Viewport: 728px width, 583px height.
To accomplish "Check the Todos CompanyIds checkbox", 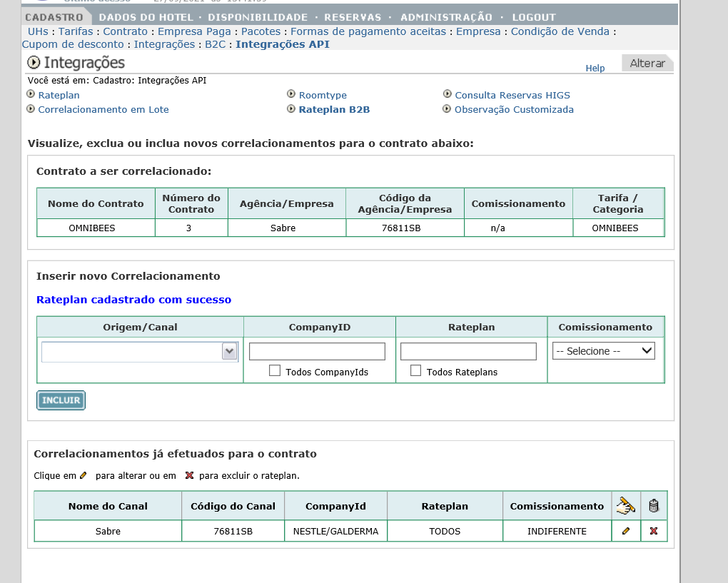I will point(275,370).
